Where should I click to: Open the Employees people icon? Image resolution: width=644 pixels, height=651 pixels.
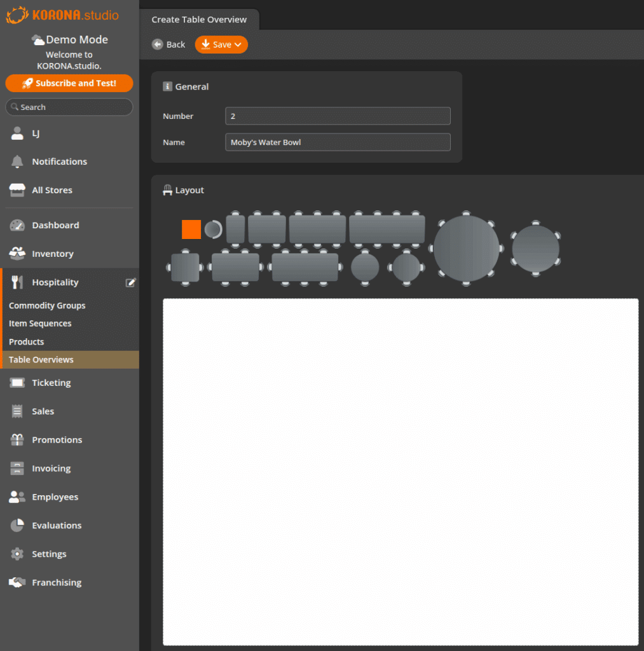point(17,497)
